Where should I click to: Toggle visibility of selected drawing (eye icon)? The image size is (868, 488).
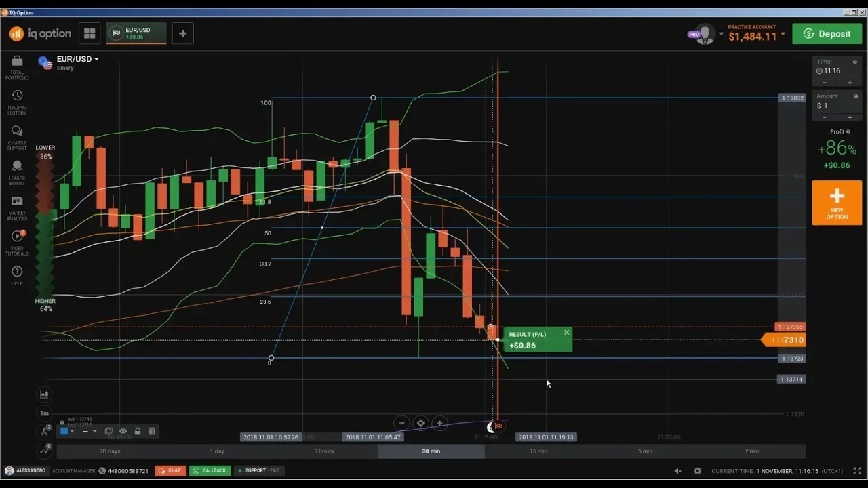[x=123, y=431]
